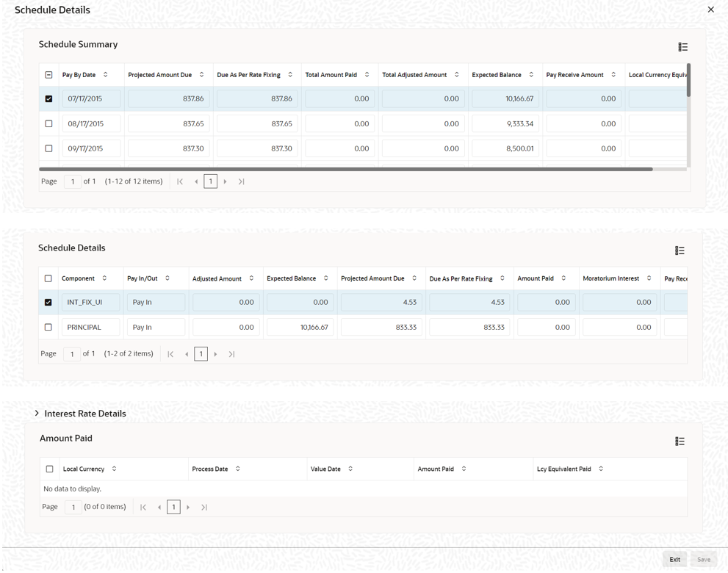
Task: Expand Interest Rate Details section
Action: click(37, 414)
